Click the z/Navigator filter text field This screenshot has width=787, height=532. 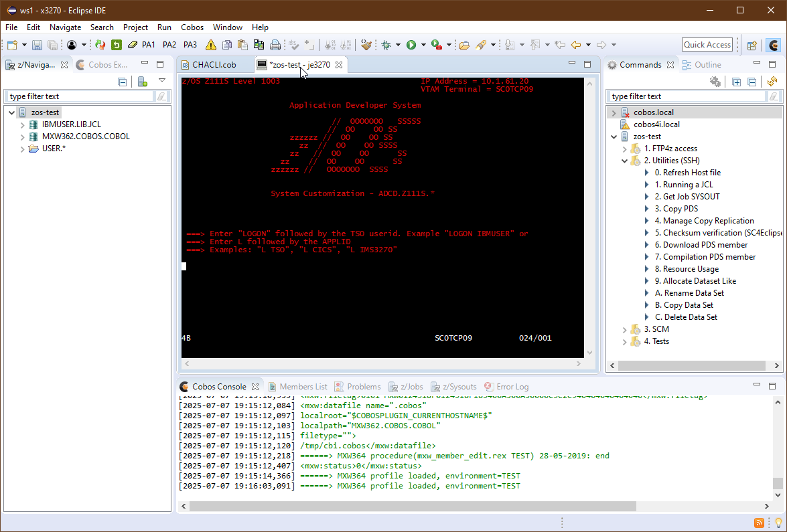pos(80,96)
